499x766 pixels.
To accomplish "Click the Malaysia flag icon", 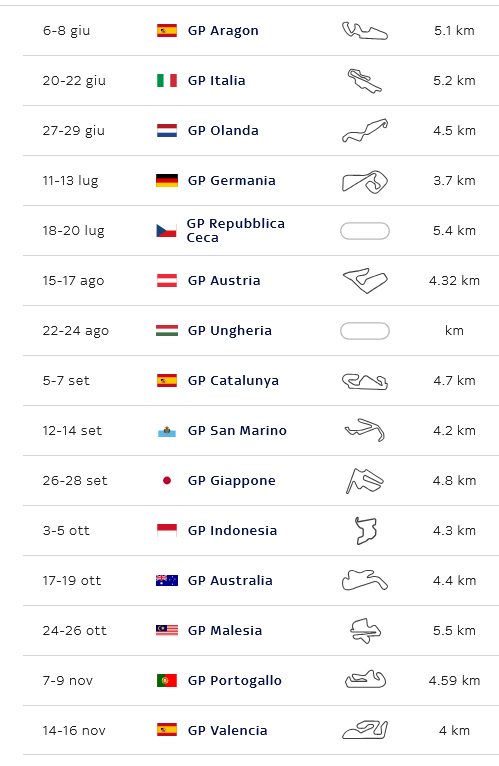I will point(167,630).
